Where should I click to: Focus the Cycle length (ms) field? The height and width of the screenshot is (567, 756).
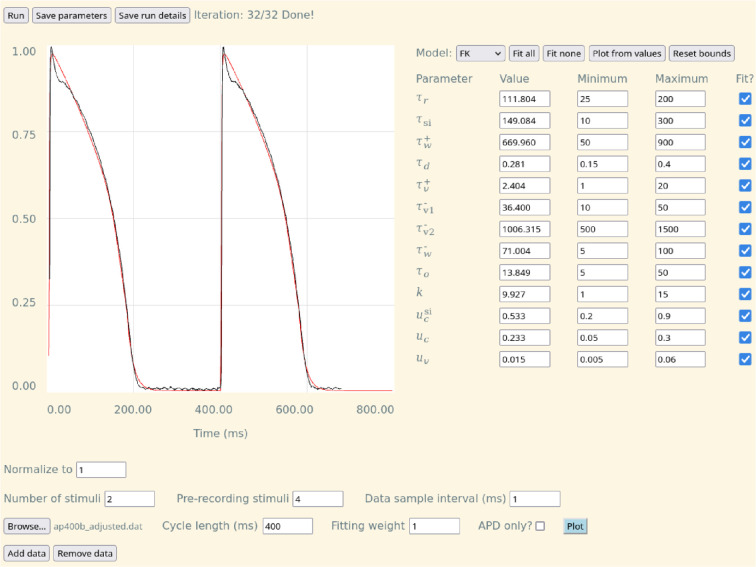[287, 526]
